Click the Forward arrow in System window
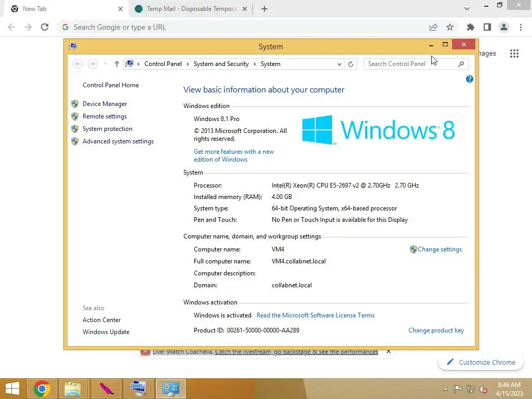 pyautogui.click(x=92, y=64)
